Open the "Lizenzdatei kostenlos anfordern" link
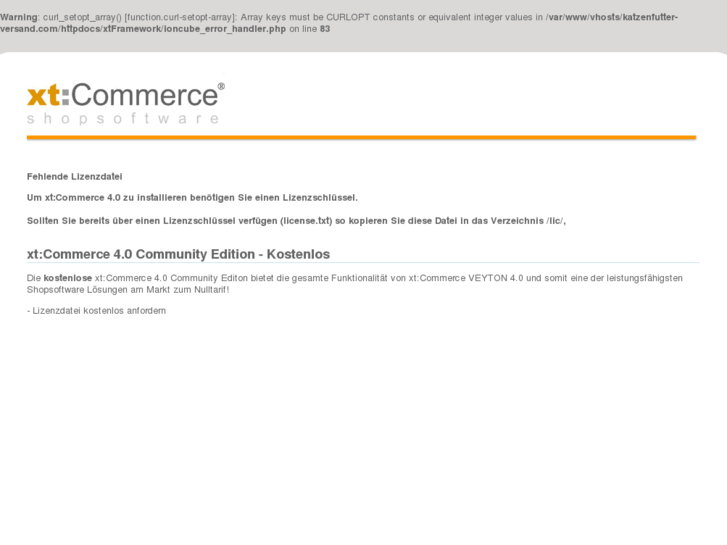The image size is (727, 545). pyautogui.click(x=99, y=311)
